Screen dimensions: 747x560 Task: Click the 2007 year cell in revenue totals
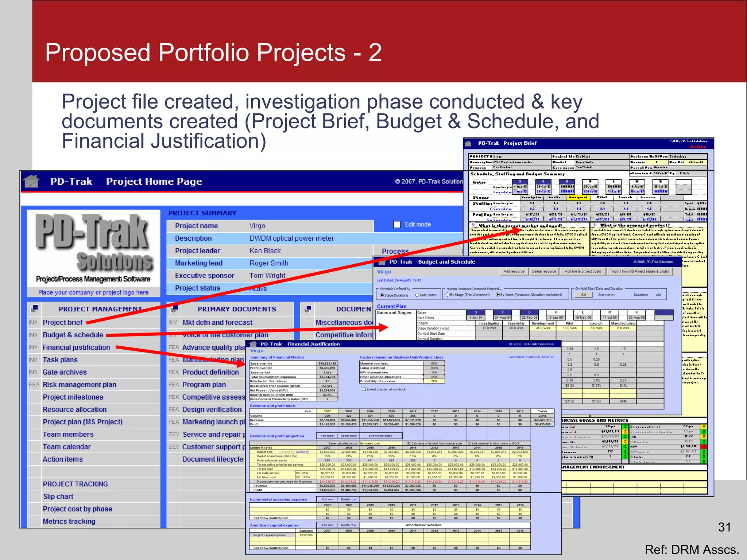[x=327, y=411]
